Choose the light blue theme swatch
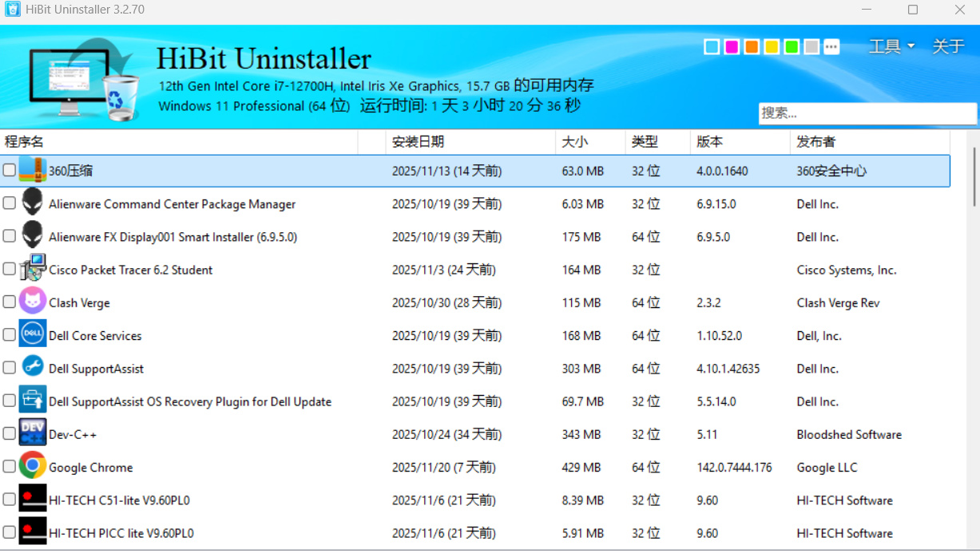 (x=711, y=46)
